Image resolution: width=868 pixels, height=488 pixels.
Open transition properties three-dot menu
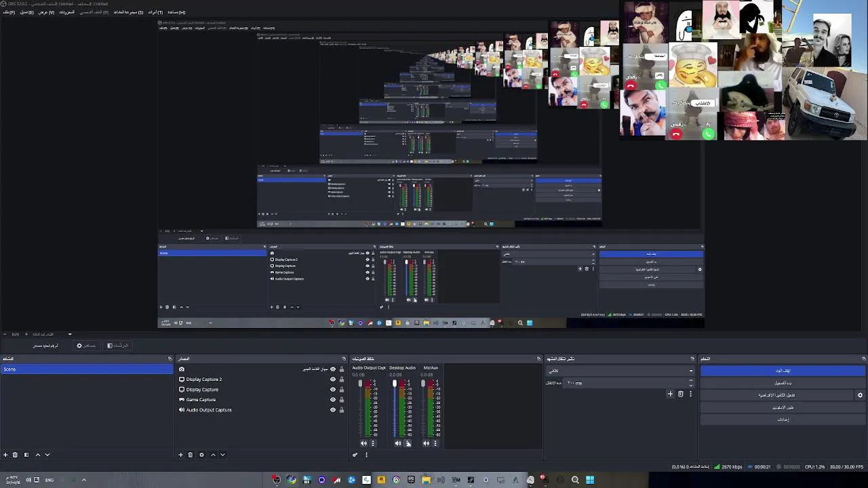[690, 394]
